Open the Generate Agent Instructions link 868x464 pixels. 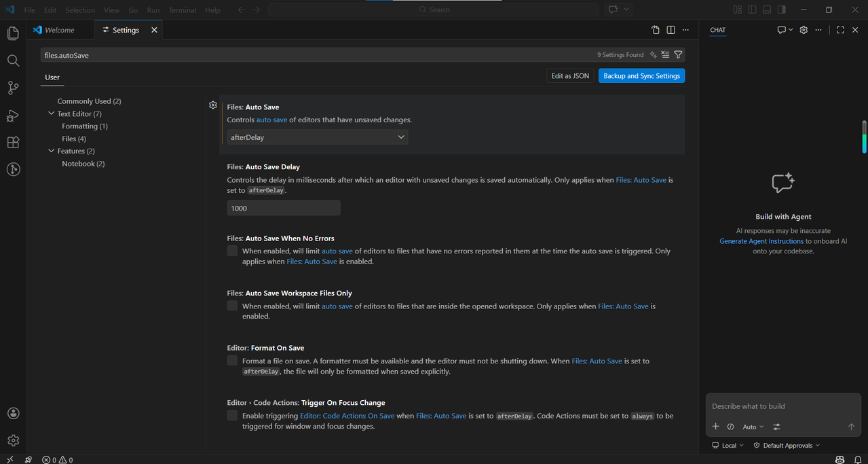761,241
